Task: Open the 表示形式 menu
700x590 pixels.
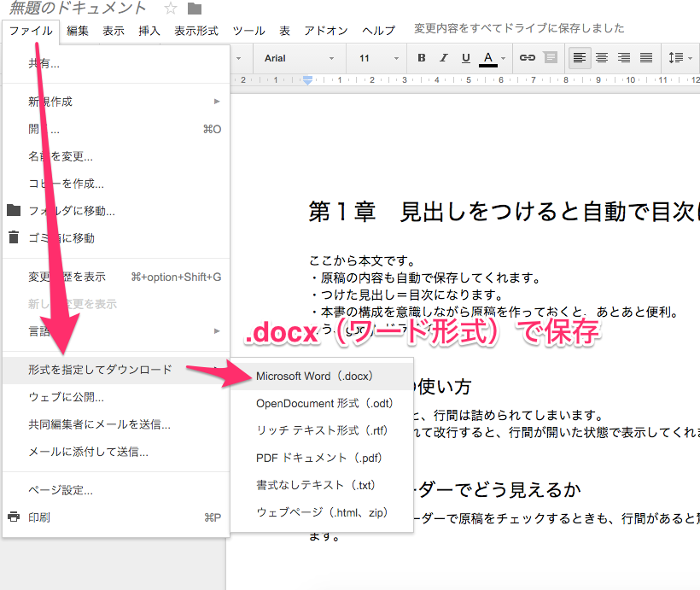Action: (196, 31)
